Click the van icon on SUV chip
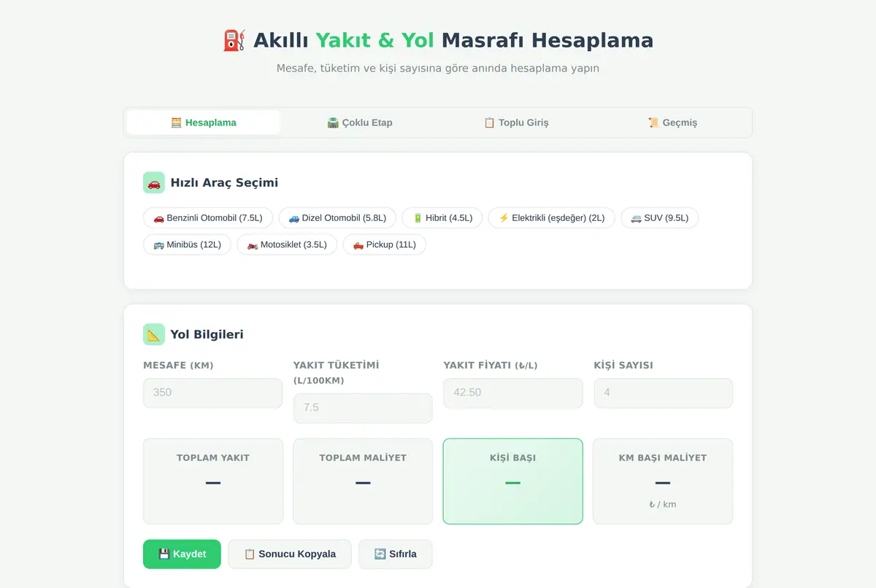This screenshot has height=588, width=876. [x=636, y=218]
